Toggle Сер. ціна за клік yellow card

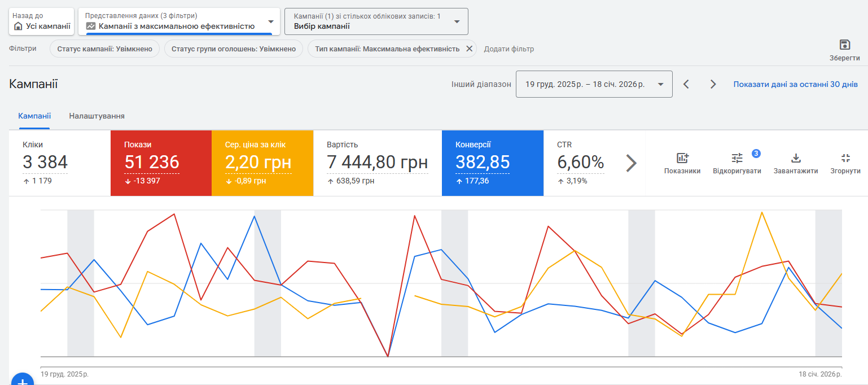262,163
